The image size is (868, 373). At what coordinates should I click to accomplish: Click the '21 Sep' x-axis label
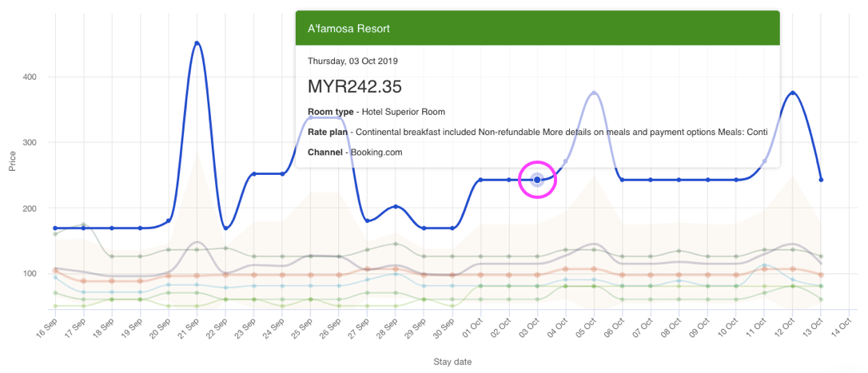click(190, 330)
